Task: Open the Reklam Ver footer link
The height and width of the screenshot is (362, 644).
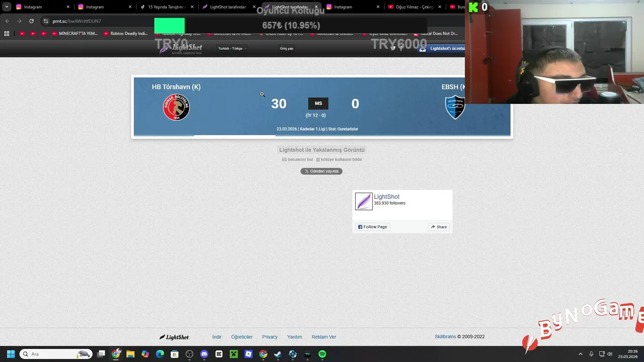Action: [x=324, y=337]
